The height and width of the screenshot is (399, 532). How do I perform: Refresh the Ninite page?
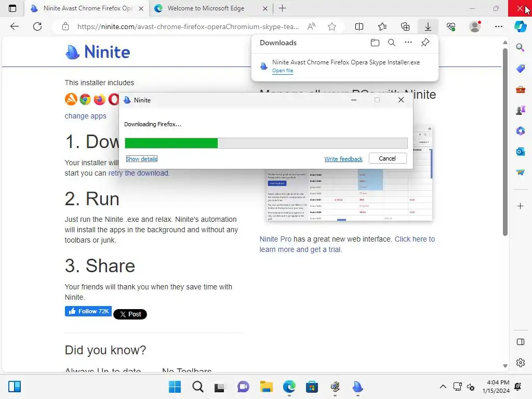coord(37,26)
